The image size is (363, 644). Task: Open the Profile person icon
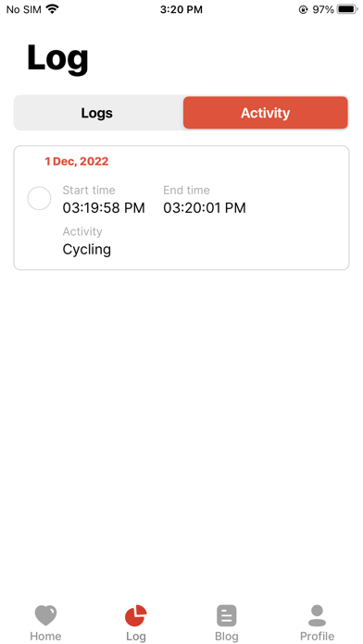pyautogui.click(x=317, y=615)
